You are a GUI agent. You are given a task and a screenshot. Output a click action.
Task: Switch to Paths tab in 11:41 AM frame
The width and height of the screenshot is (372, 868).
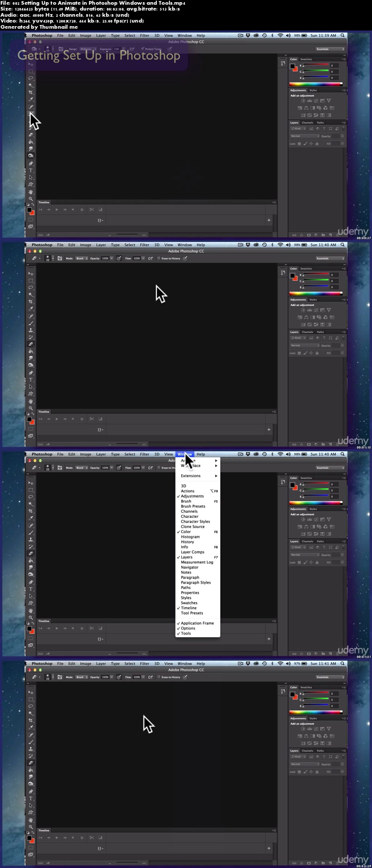(x=320, y=751)
